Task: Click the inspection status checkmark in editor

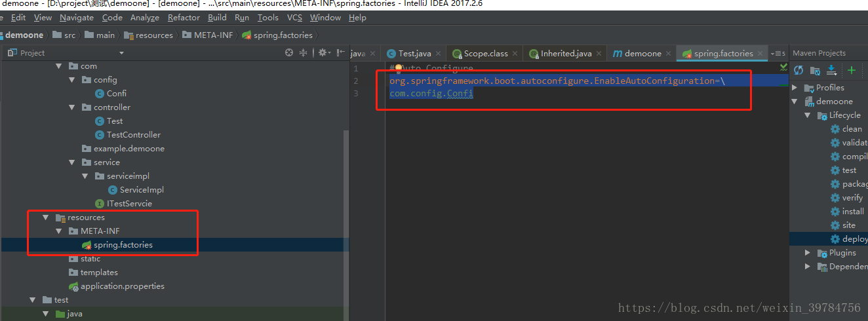Action: click(783, 67)
